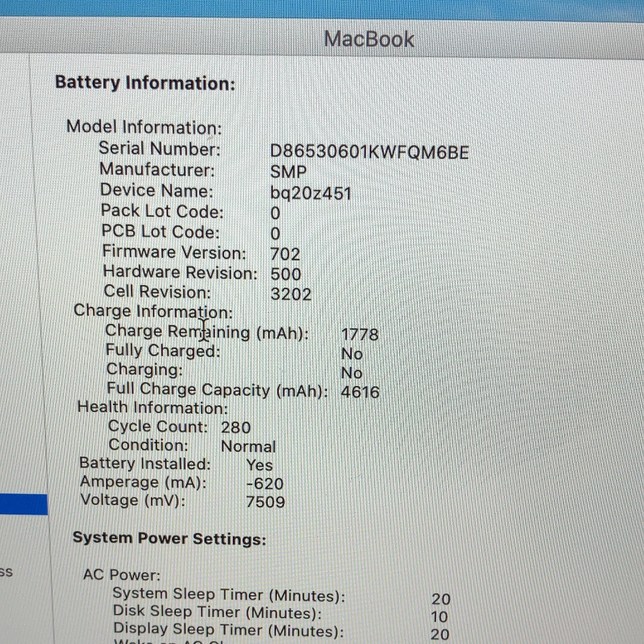Select the Voltage value 7509
Viewport: 644px width, 644px height.
click(x=265, y=502)
